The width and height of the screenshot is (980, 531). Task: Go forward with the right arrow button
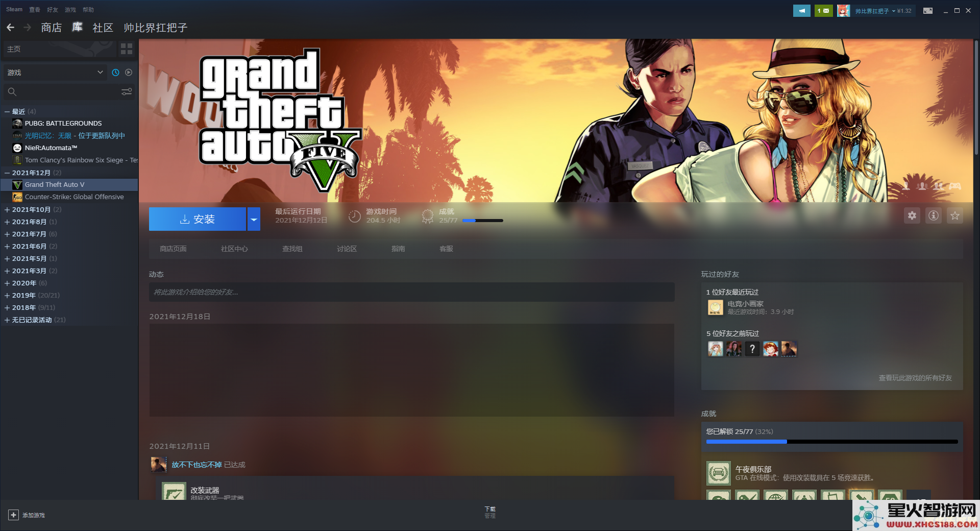click(x=28, y=28)
